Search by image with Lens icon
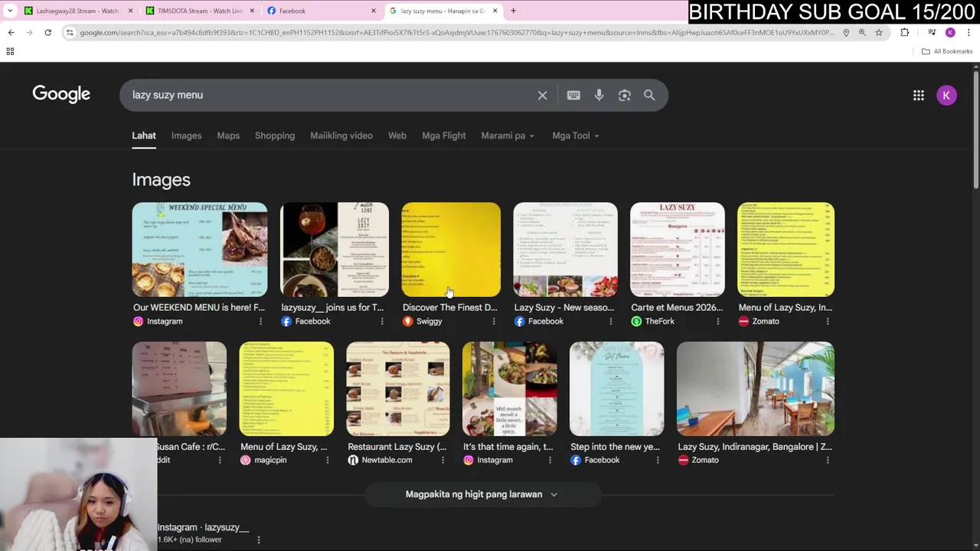Screen dimensions: 980x551 625,95
